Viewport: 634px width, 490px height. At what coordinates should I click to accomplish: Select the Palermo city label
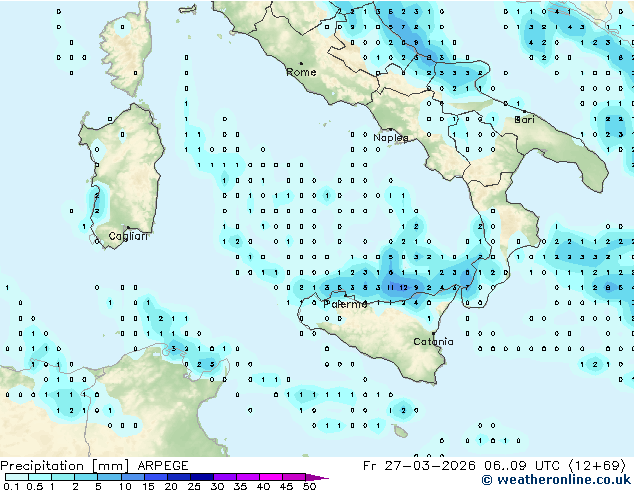click(x=345, y=304)
